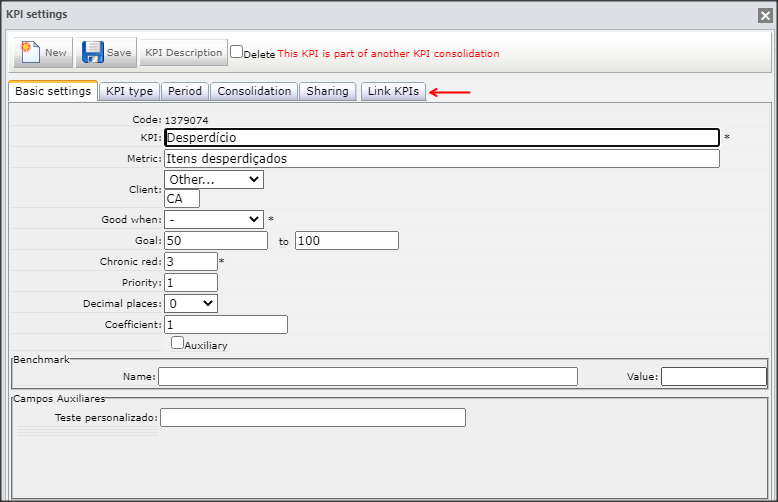The height and width of the screenshot is (502, 778).
Task: Toggle the Delete checkbox
Action: coord(237,52)
